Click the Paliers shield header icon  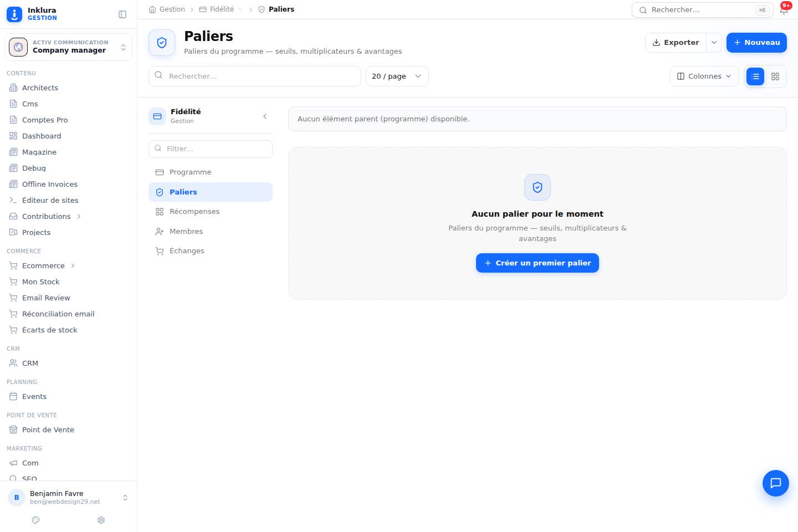(162, 43)
